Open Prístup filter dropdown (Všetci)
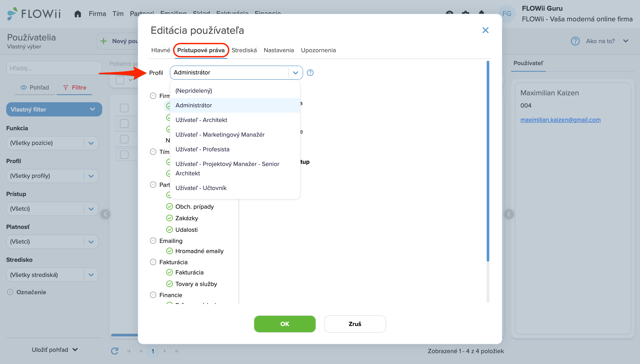 point(52,209)
